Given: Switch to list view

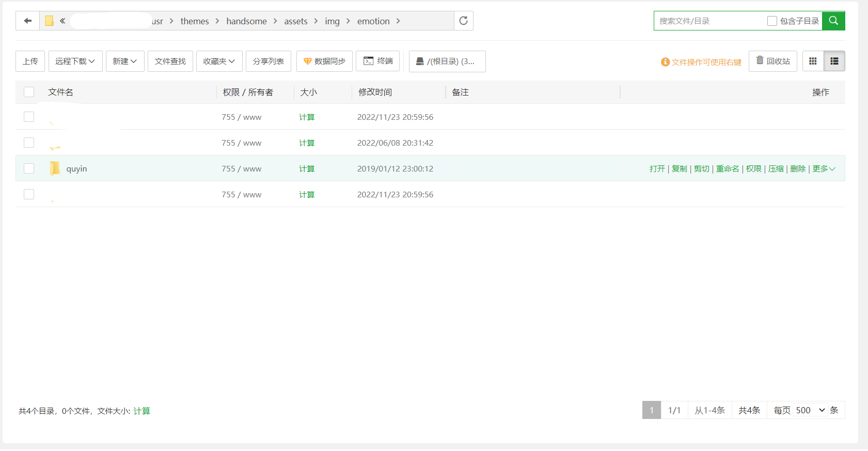Looking at the screenshot, I should click(x=834, y=61).
